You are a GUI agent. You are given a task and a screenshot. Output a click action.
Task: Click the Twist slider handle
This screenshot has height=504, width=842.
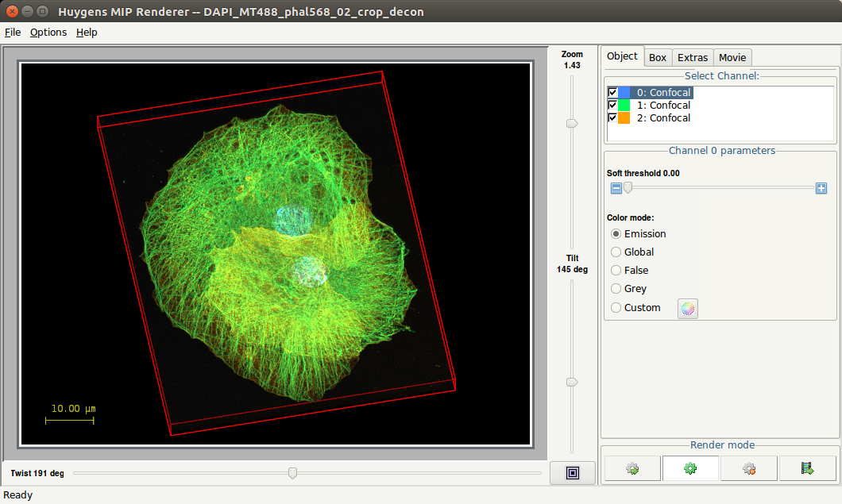tap(292, 473)
